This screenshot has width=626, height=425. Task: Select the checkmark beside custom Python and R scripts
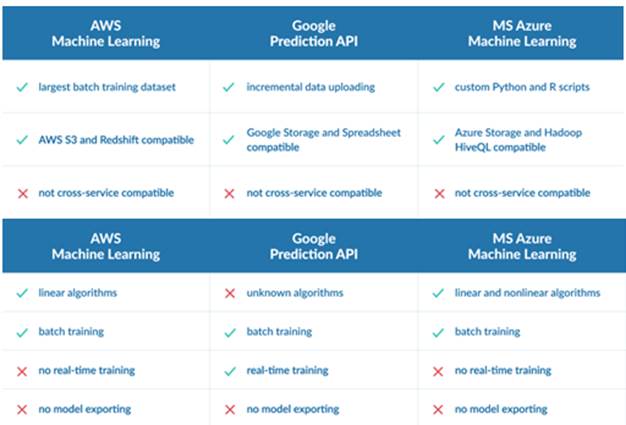[x=438, y=87]
